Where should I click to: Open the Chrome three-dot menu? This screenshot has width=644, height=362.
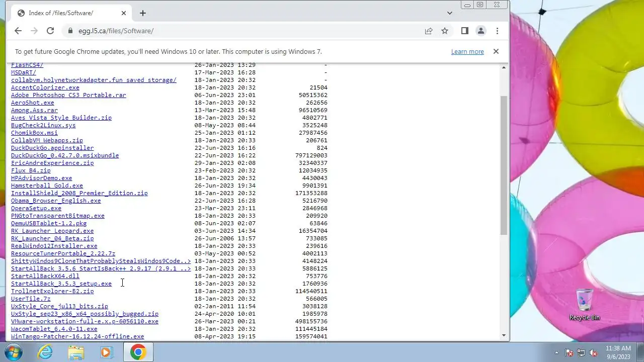pyautogui.click(x=497, y=31)
